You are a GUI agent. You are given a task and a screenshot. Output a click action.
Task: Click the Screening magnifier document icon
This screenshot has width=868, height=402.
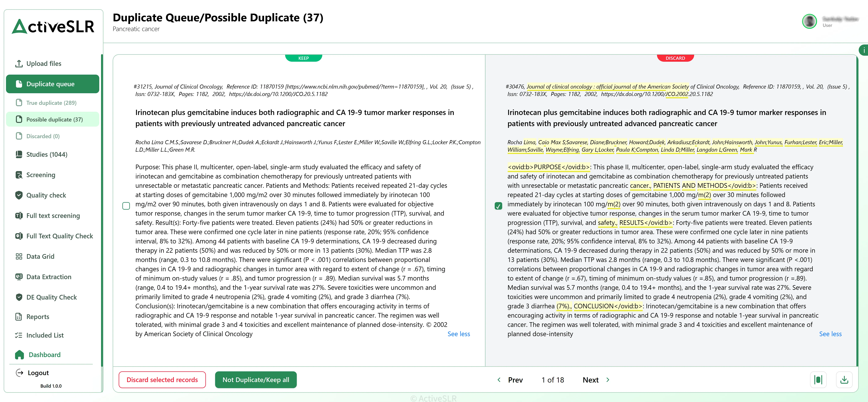click(x=19, y=174)
